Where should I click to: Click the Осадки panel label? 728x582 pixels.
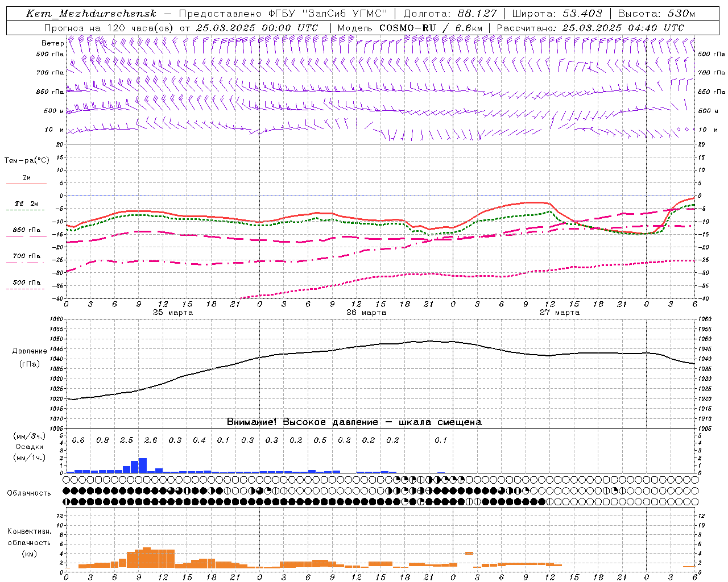point(28,447)
